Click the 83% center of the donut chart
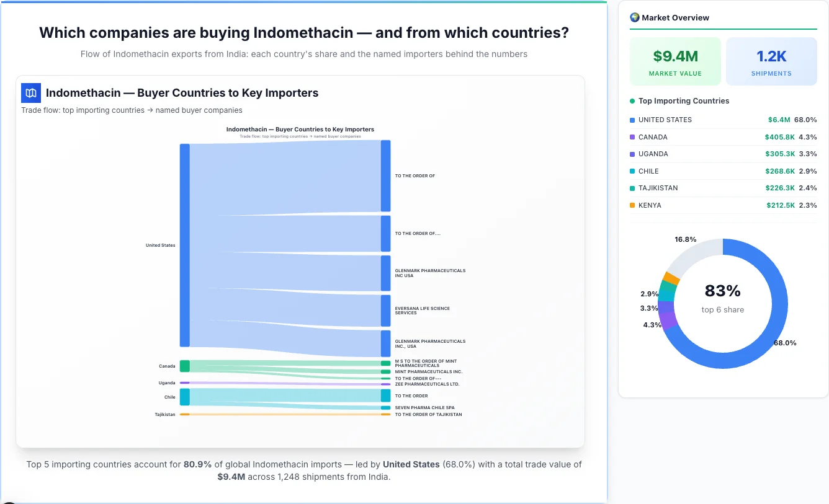Image resolution: width=829 pixels, height=504 pixels. pos(722,290)
